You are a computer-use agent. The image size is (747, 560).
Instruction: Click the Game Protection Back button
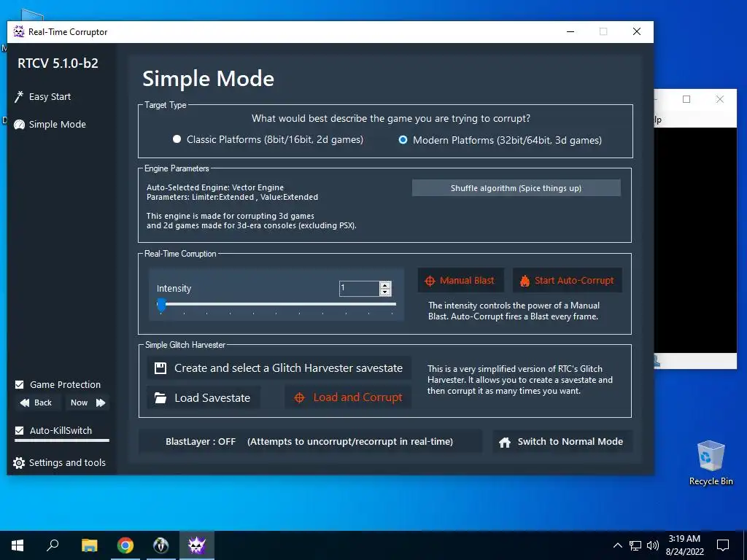[36, 402]
